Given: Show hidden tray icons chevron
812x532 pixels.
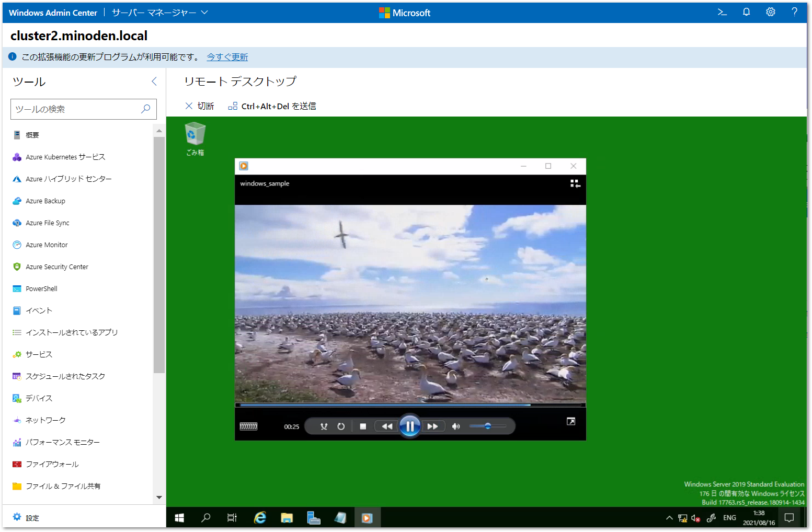Looking at the screenshot, I should [669, 518].
